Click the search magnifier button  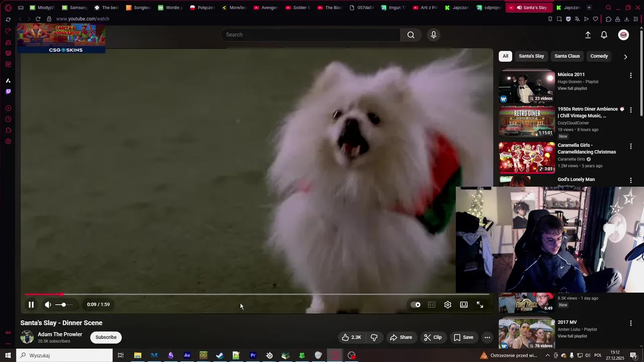[x=411, y=35]
